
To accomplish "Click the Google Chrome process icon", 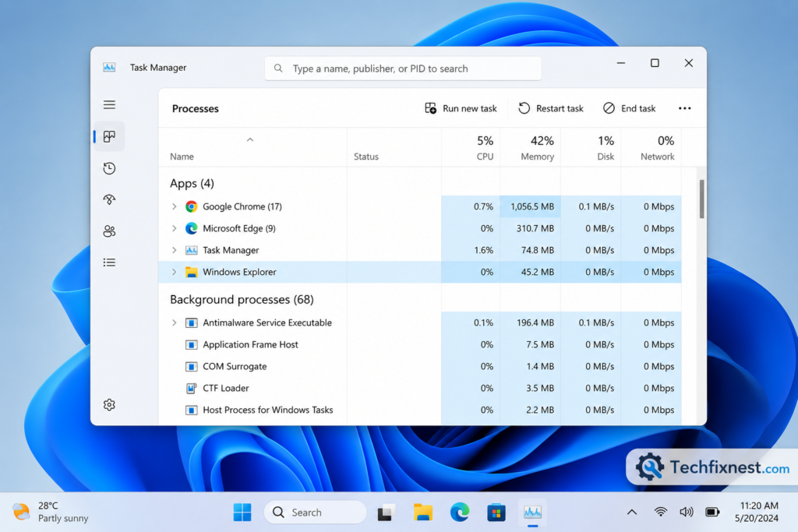I will [x=192, y=206].
